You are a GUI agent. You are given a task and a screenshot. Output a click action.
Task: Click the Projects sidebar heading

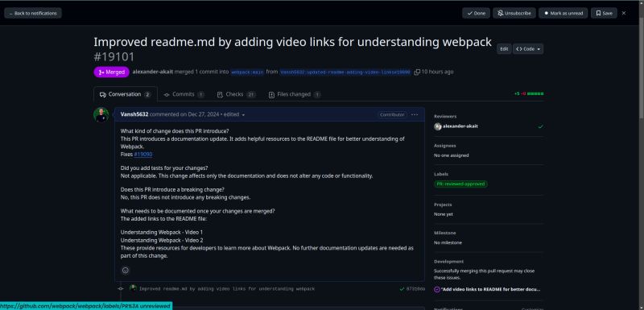[x=443, y=205]
